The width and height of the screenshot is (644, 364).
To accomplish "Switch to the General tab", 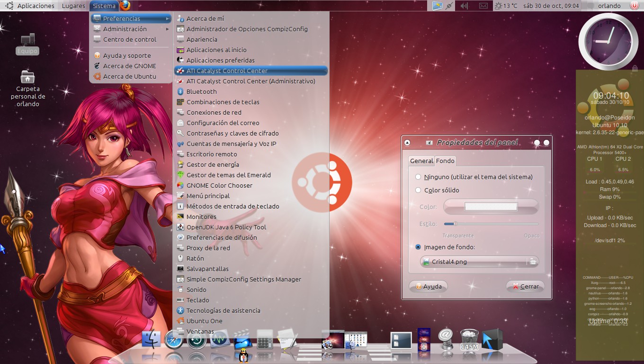I will tap(421, 161).
